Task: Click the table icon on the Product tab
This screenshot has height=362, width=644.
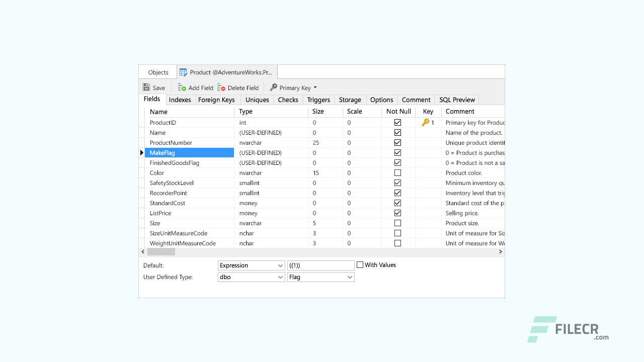Action: pyautogui.click(x=184, y=71)
